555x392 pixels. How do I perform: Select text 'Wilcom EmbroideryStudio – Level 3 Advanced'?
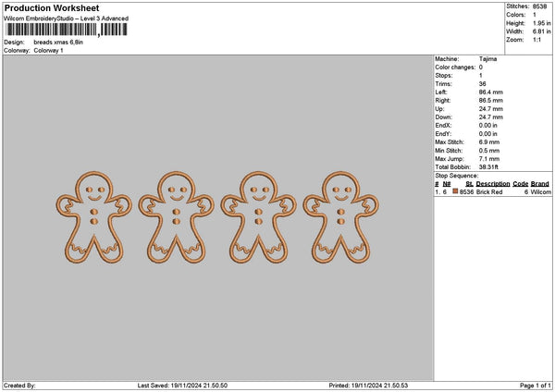pos(67,18)
